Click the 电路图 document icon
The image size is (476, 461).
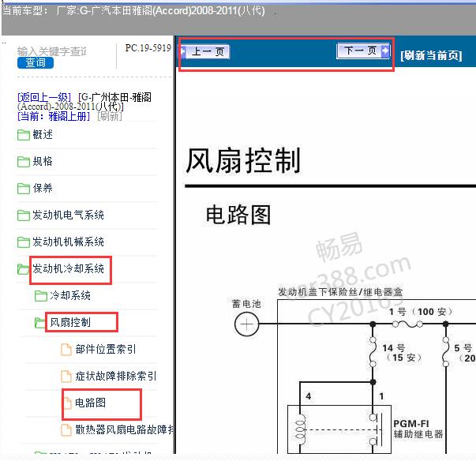(67, 403)
